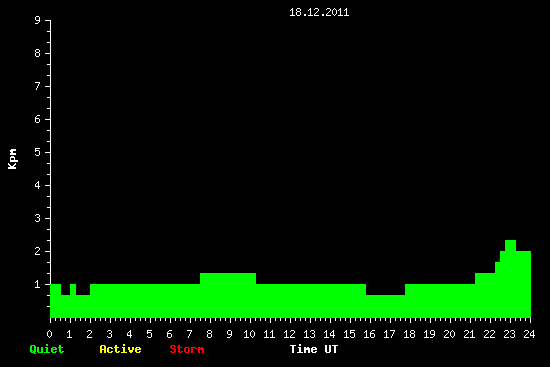Select the red Storm legend label
Viewport: 550px width, 367px height.
coord(187,349)
